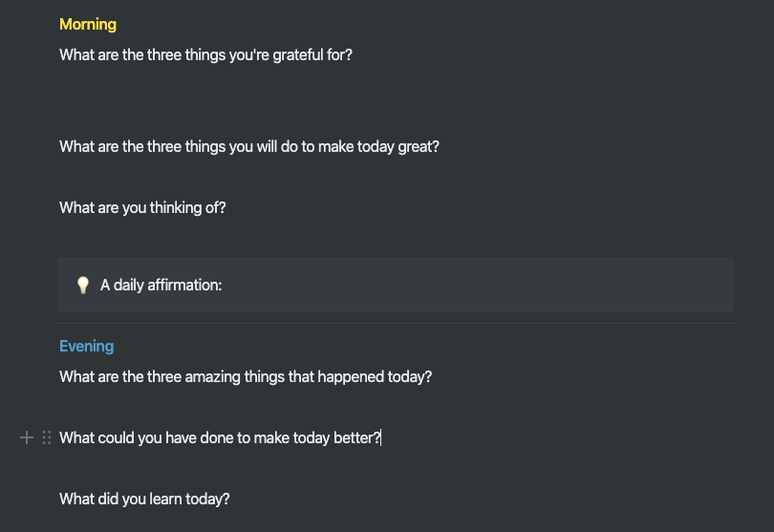
Task: Click the 'A daily affirmation:' callout text
Action: tap(161, 285)
